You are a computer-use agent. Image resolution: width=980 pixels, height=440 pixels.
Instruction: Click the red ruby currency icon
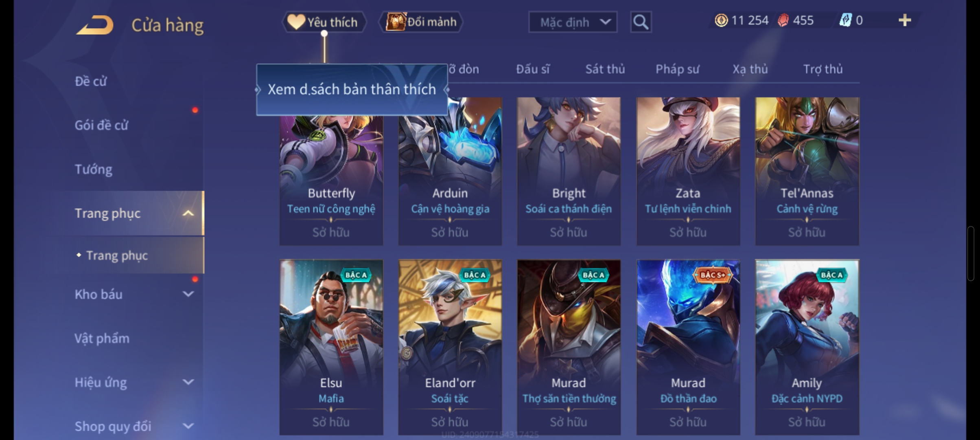pyautogui.click(x=783, y=20)
